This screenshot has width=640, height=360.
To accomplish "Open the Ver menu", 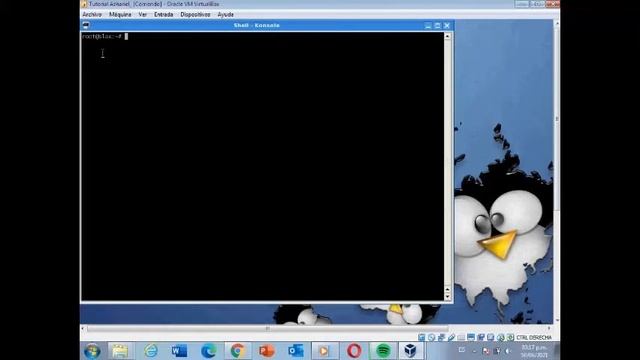I will click(x=142, y=14).
